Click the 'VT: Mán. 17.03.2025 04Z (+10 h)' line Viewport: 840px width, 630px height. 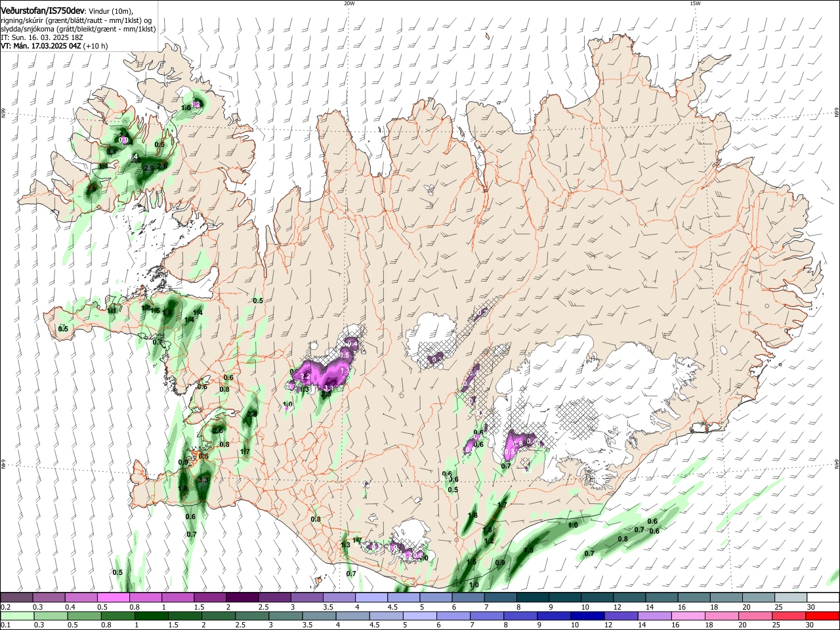54,46
